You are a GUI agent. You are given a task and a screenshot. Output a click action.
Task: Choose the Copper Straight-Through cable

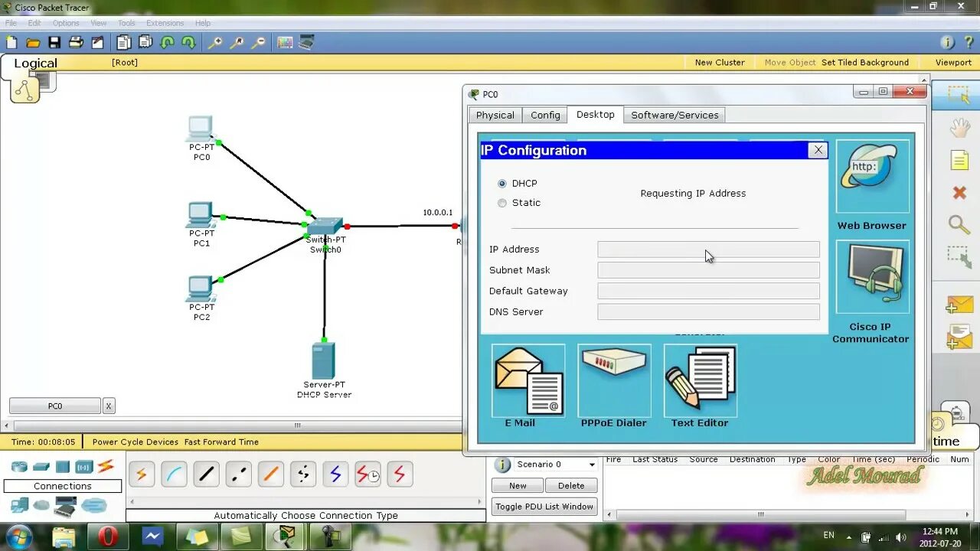206,474
